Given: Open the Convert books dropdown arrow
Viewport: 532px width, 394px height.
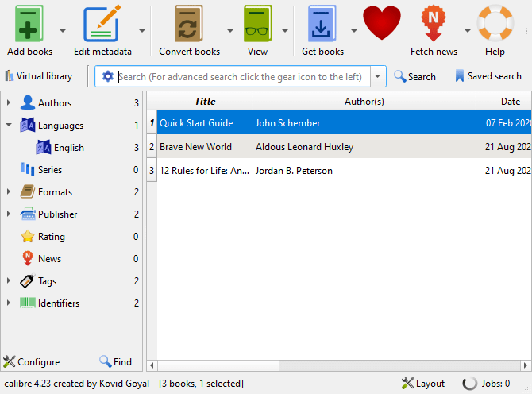Looking at the screenshot, I should pos(230,31).
